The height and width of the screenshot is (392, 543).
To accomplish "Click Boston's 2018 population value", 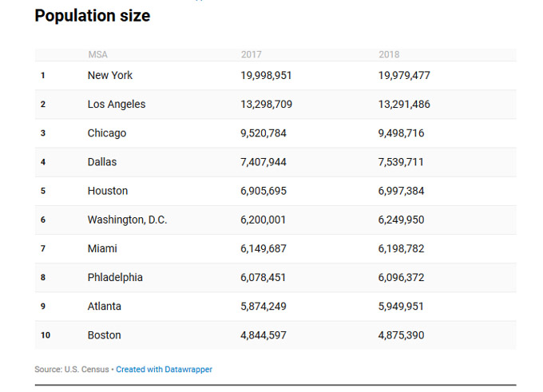I will pos(401,335).
